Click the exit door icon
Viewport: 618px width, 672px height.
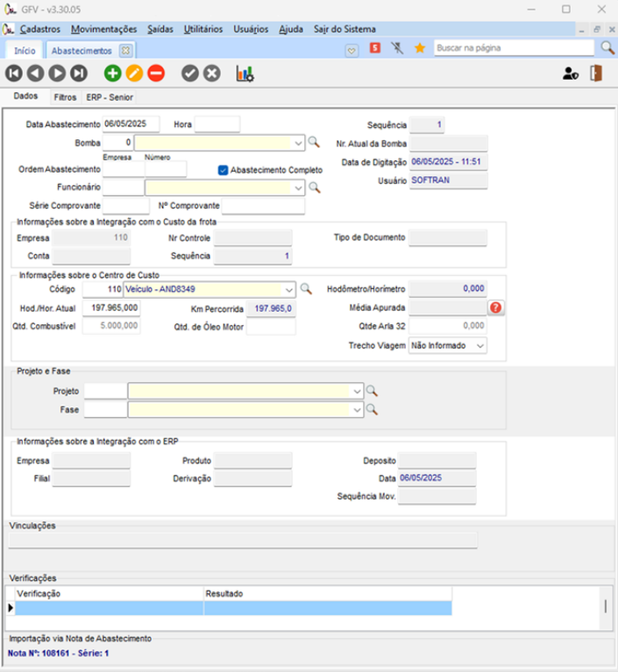(x=598, y=74)
